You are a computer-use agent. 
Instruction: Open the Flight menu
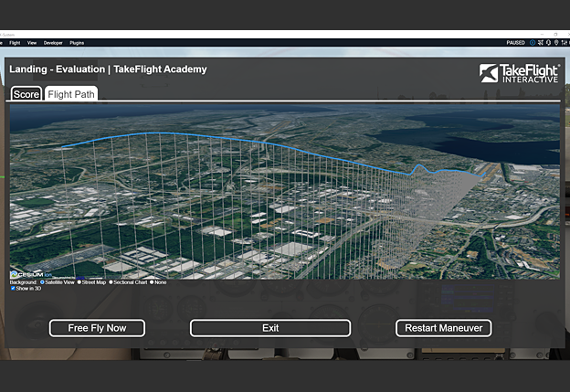15,43
